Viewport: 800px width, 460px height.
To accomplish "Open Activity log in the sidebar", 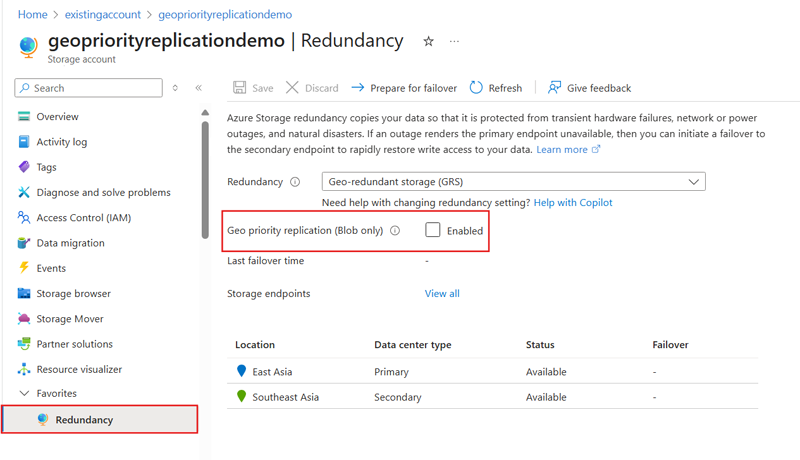I will tap(62, 142).
